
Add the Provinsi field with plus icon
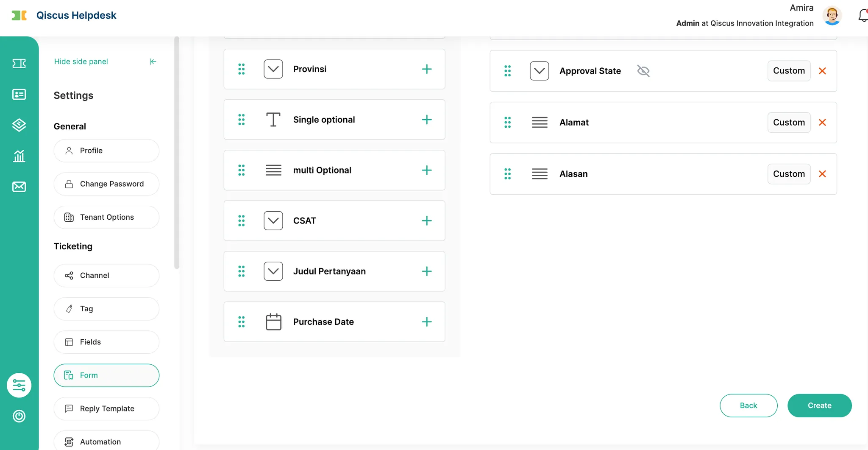[x=427, y=69]
